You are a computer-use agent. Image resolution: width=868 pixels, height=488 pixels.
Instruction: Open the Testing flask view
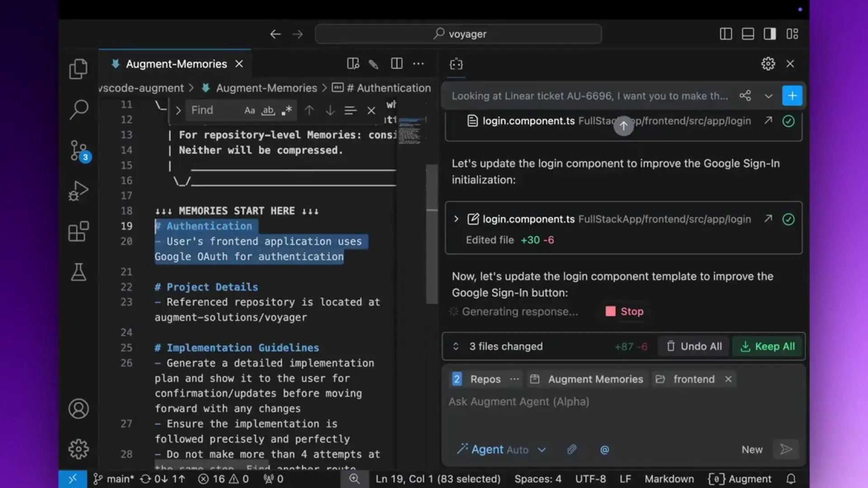pyautogui.click(x=78, y=272)
